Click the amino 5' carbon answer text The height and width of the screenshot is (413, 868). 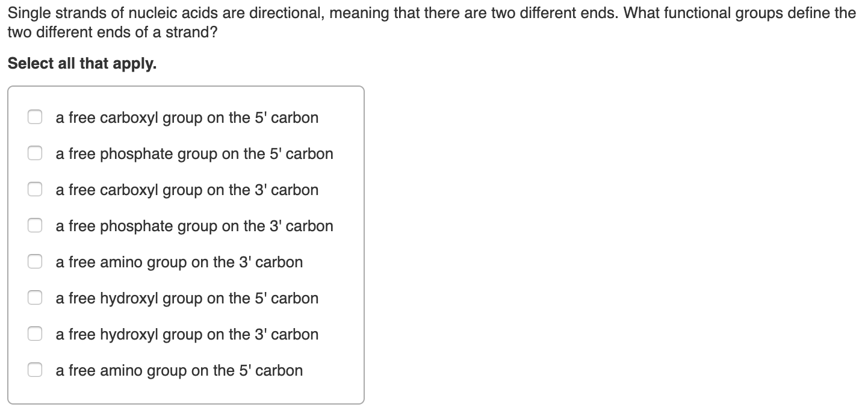[x=179, y=370]
